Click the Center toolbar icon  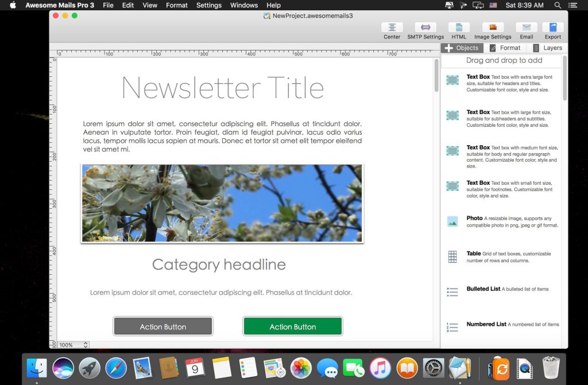(x=392, y=28)
